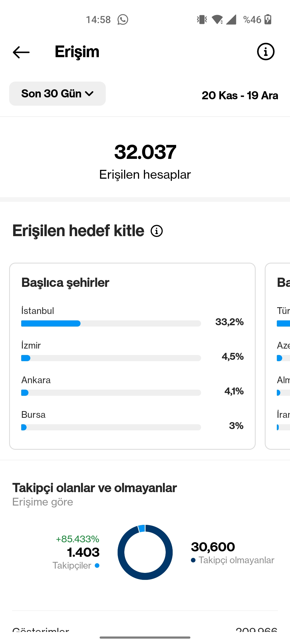Image resolution: width=290 pixels, height=644 pixels.
Task: Tap the Bursa 3% row
Action: (x=132, y=420)
